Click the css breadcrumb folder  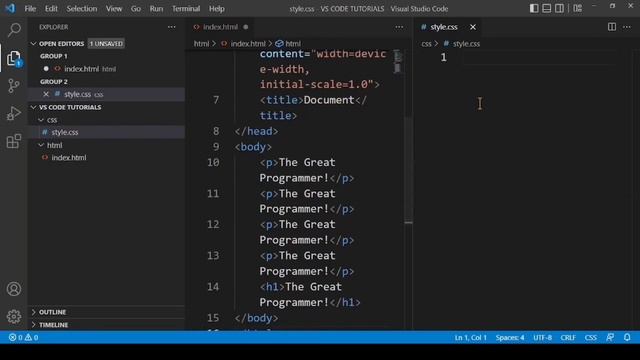[x=426, y=44]
